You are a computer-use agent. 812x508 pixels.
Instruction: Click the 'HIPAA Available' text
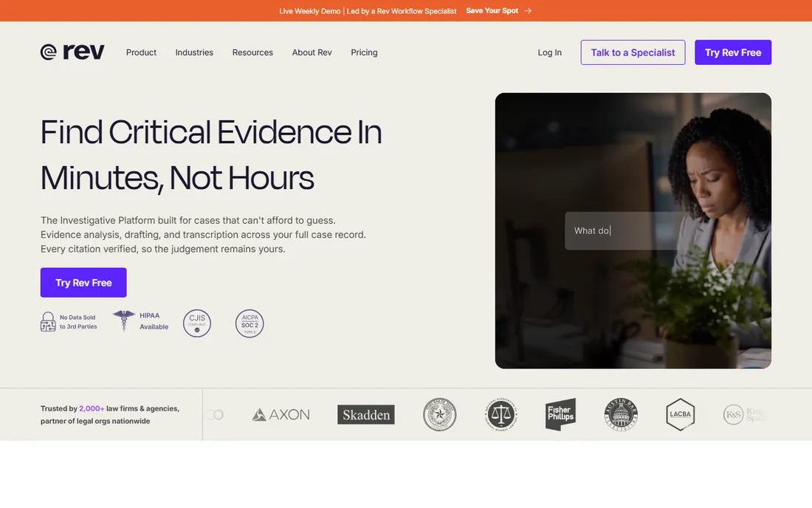click(x=154, y=321)
